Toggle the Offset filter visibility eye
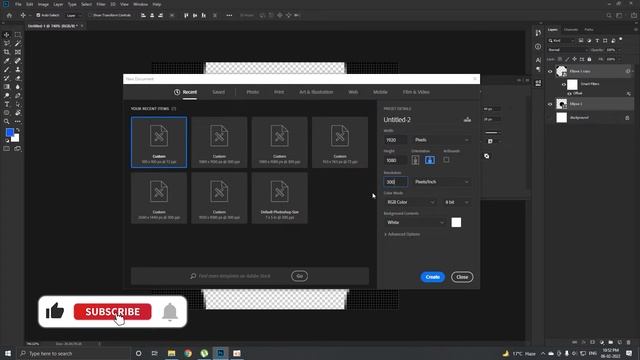 pos(569,93)
